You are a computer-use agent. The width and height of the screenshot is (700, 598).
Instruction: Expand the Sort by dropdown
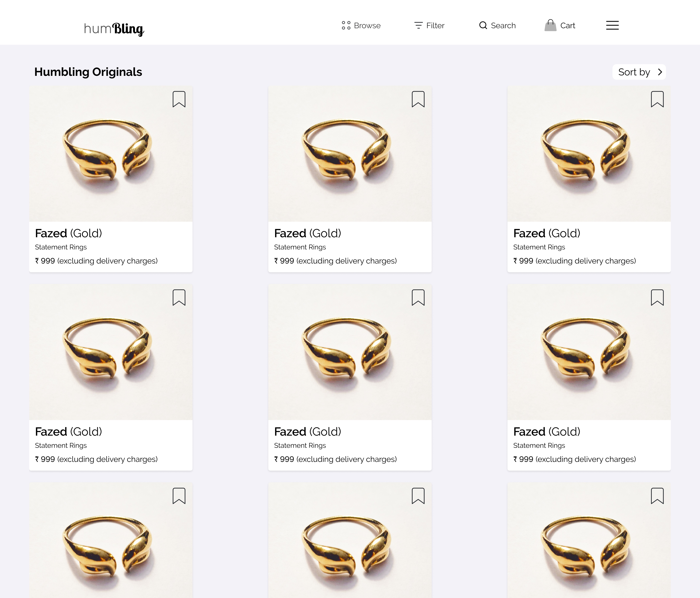[x=639, y=72]
